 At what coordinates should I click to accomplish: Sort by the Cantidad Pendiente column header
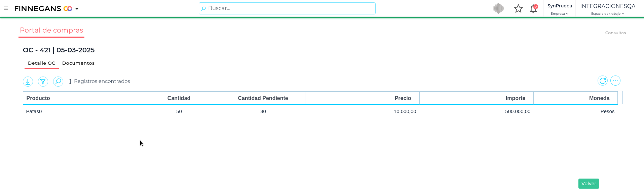coord(263,98)
